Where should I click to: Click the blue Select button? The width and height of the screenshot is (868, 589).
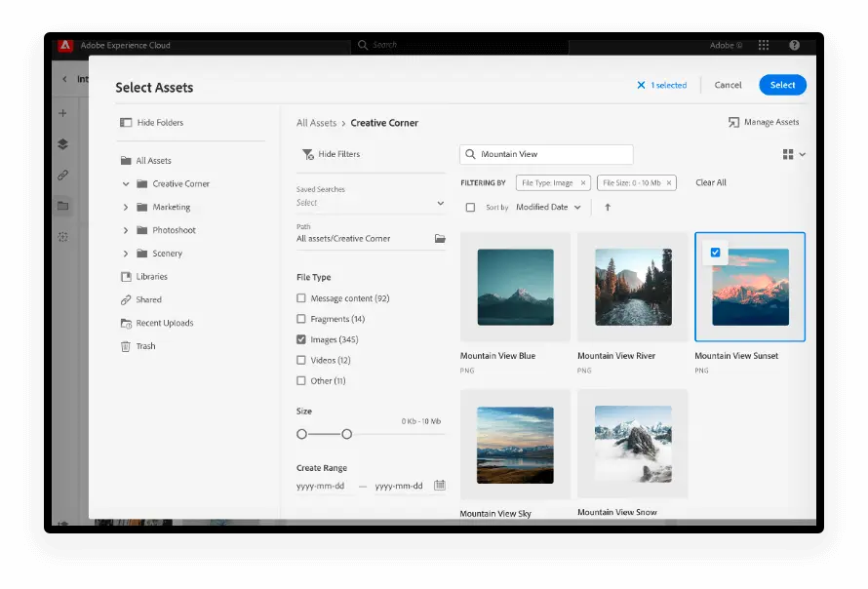click(x=782, y=85)
